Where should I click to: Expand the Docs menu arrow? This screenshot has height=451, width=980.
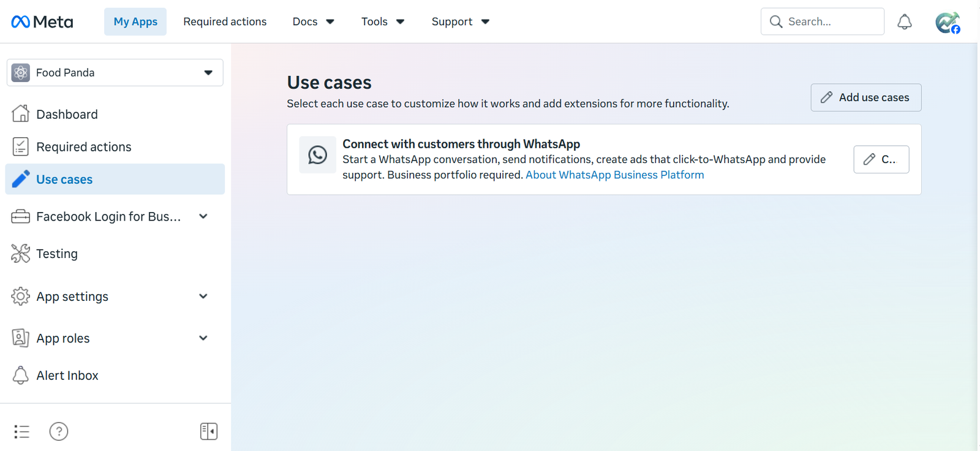[330, 22]
